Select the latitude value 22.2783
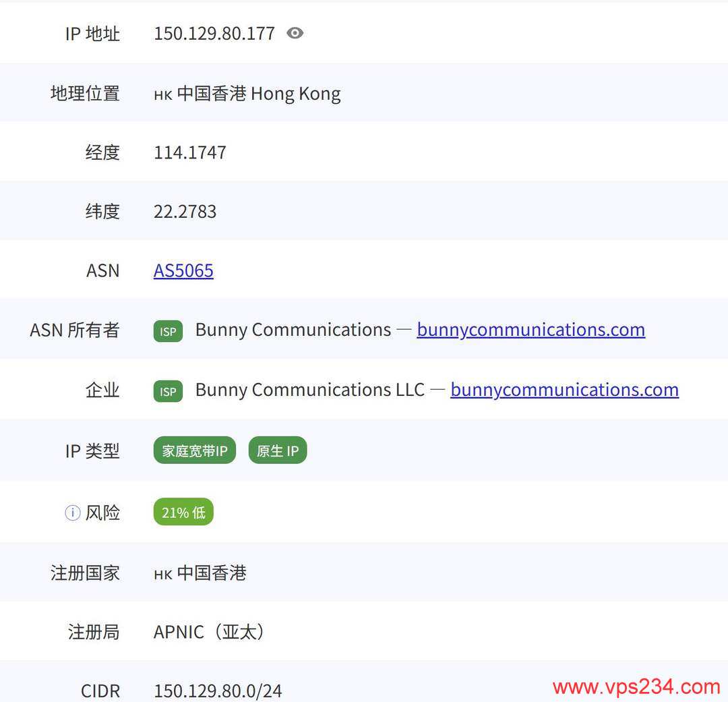This screenshot has width=728, height=702. pos(185,211)
